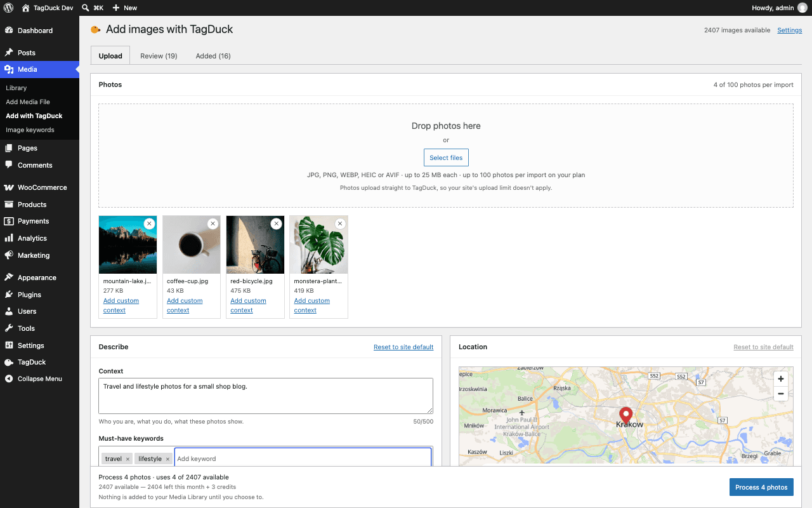
Task: Switch to the Review (19) tab
Action: point(159,56)
